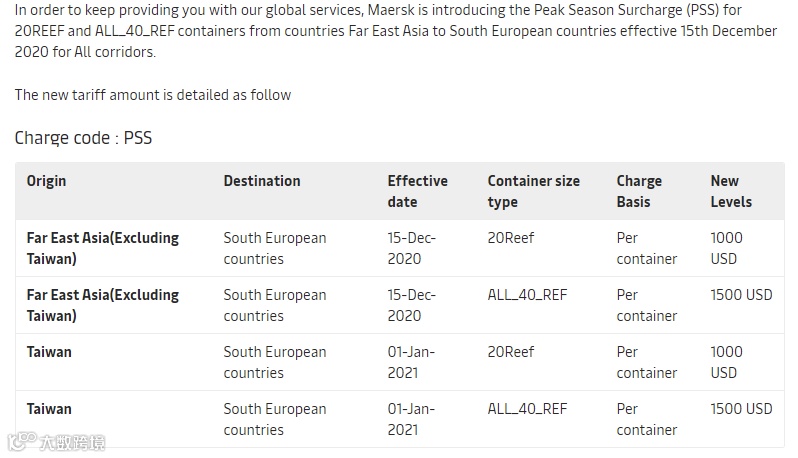This screenshot has height=458, width=798.
Task: Click the Charge code : PSS heading
Action: click(83, 138)
